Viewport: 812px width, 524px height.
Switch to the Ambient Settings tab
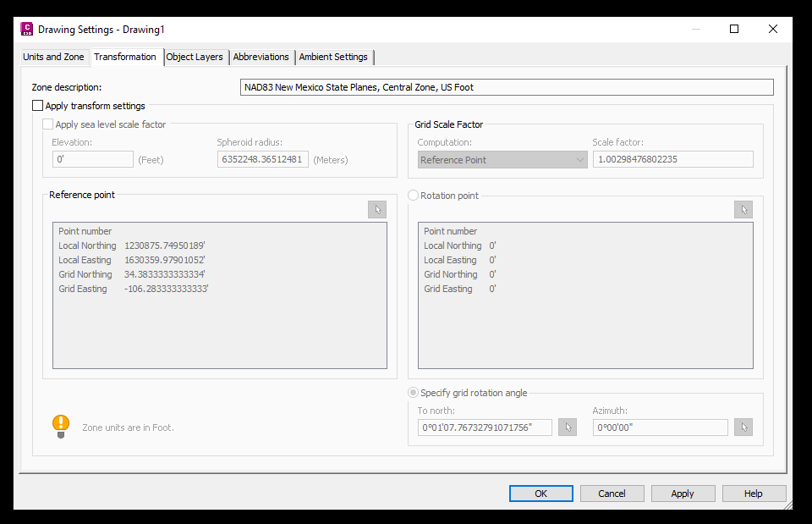[x=333, y=57]
